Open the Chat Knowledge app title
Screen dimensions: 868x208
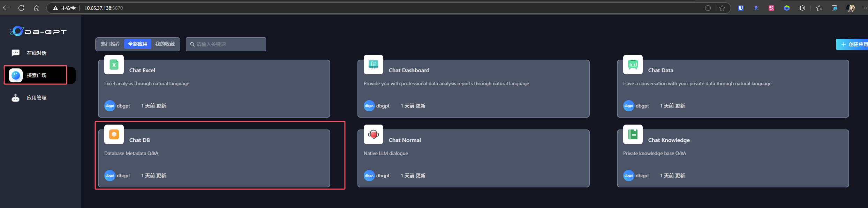tap(669, 140)
